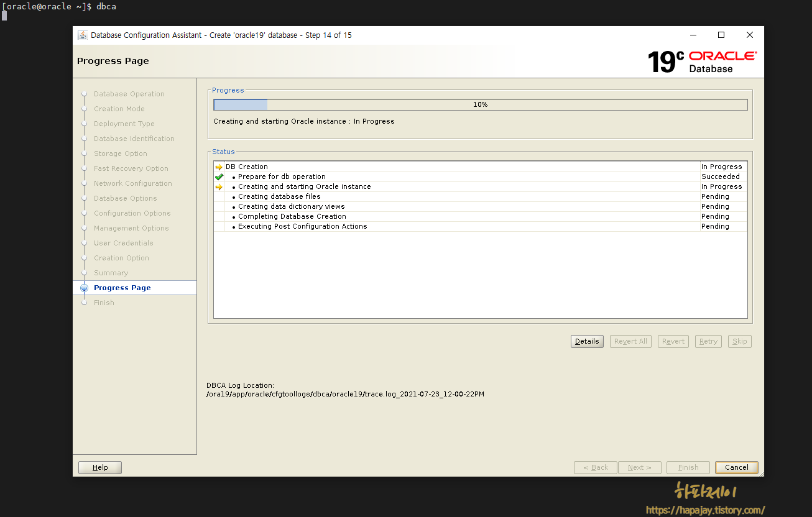Click the Revert button
The image size is (812, 517).
tap(673, 341)
